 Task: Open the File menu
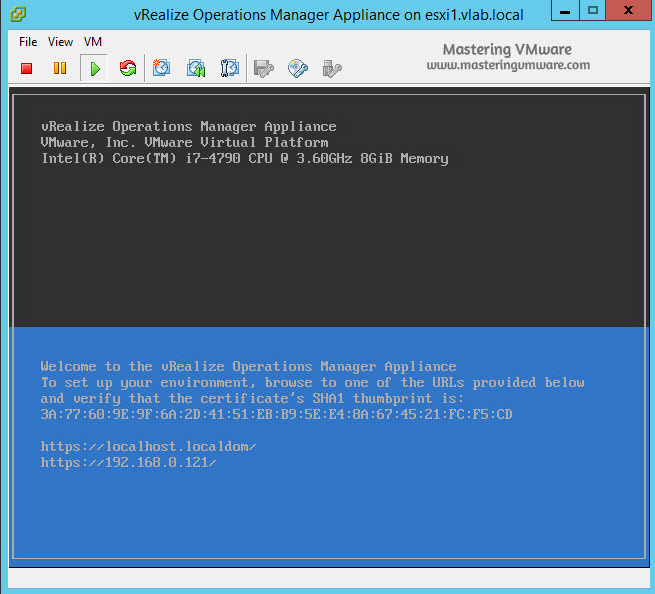tap(28, 42)
